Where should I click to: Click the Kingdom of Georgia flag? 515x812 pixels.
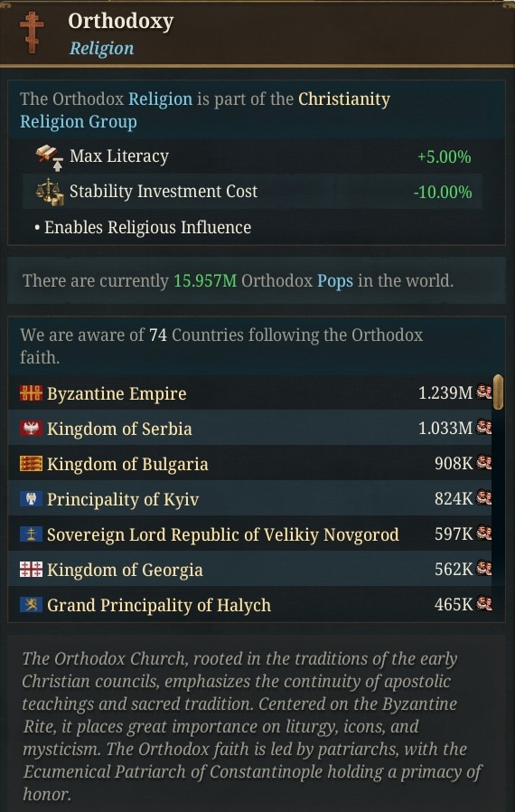point(31,570)
